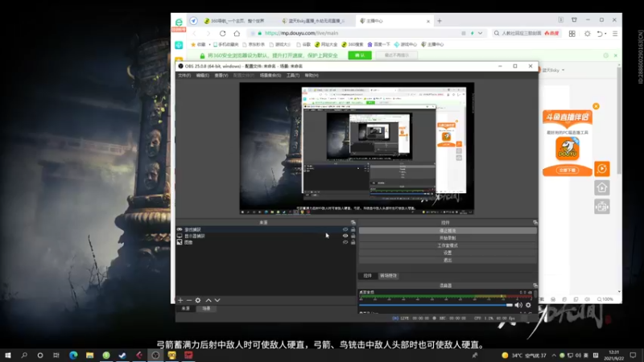
Task: Open the OBS 查看 view menu
Action: (221, 76)
